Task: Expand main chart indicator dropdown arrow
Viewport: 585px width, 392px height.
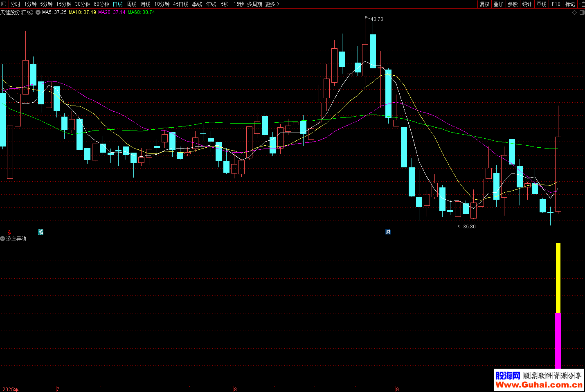Action: (x=38, y=12)
